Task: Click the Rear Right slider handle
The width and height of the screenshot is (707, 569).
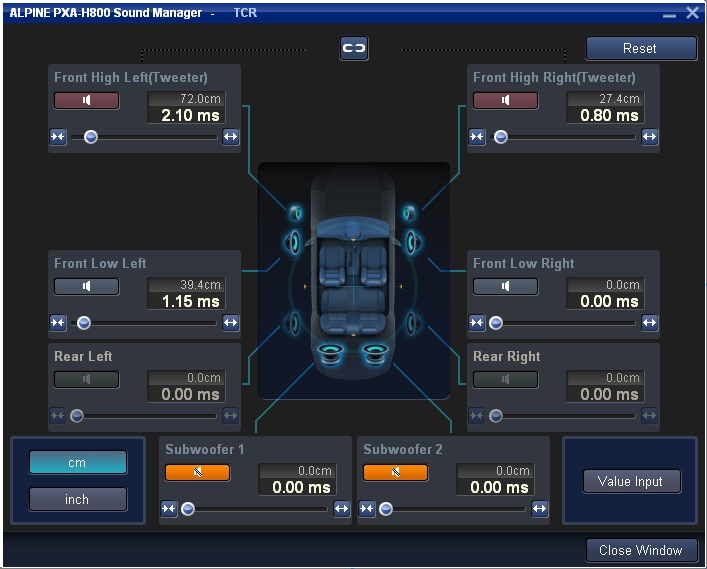Action: (496, 416)
